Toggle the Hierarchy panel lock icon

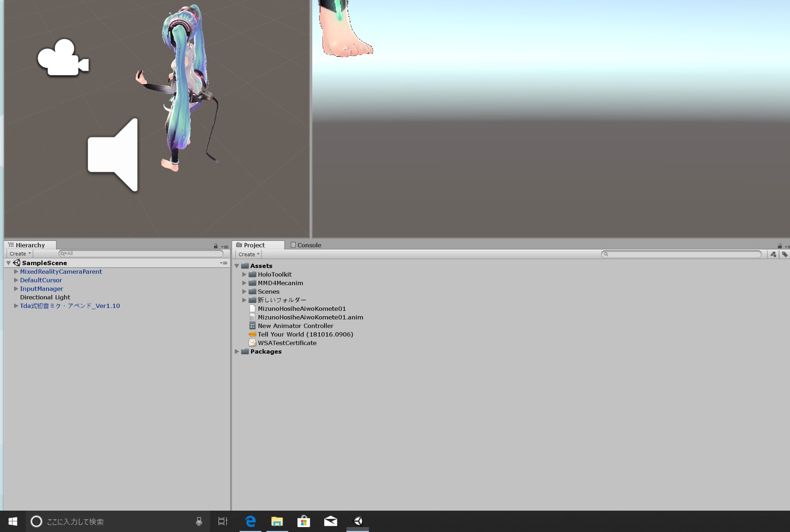(x=216, y=246)
